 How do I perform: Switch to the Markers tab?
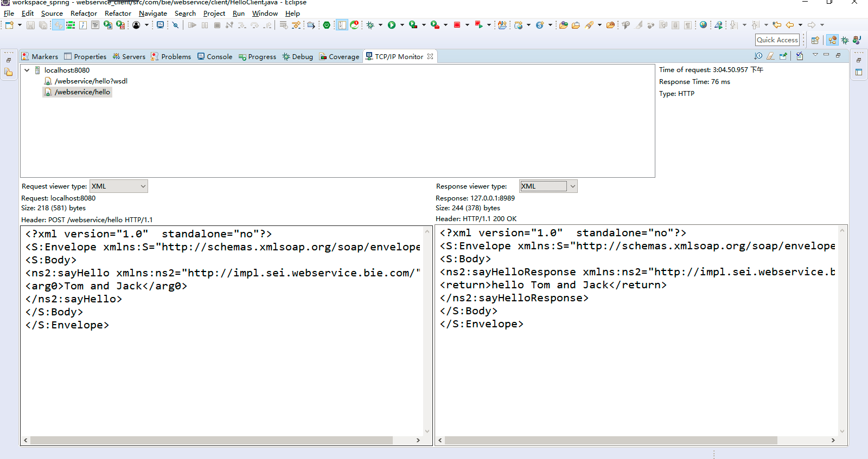pos(40,56)
